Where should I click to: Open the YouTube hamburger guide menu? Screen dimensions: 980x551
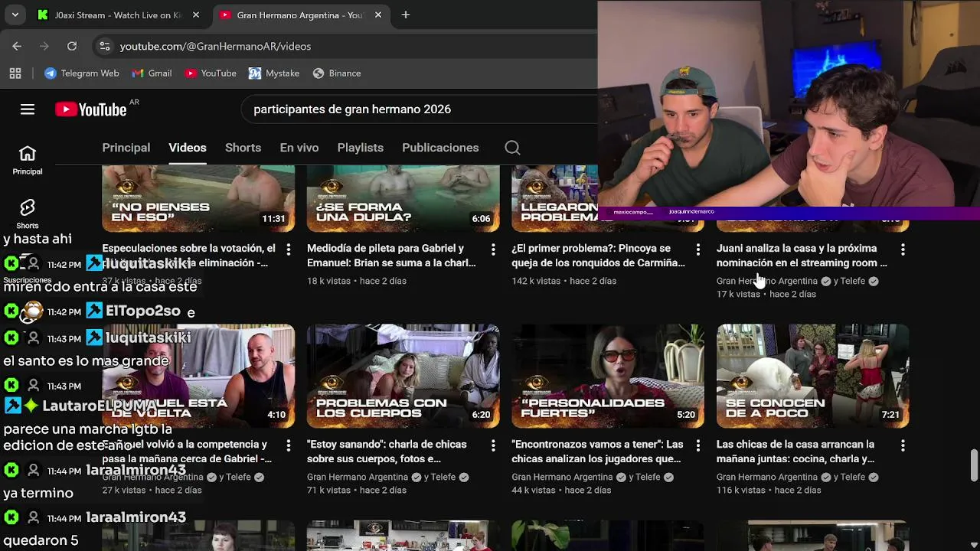coord(28,109)
